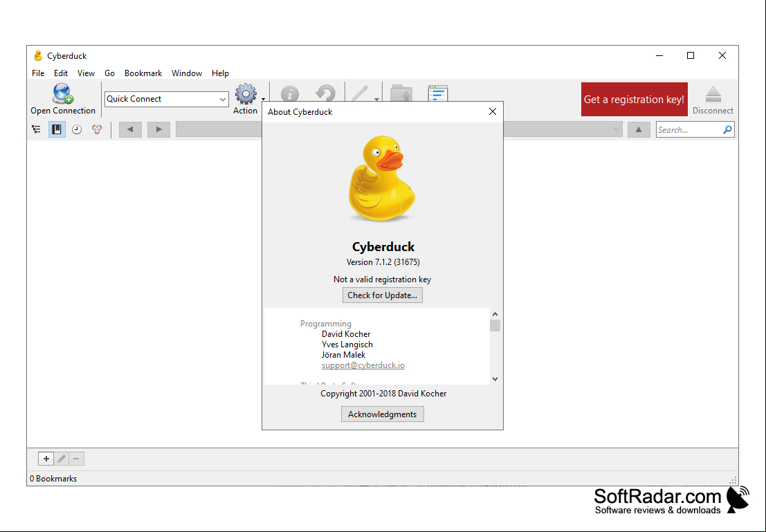This screenshot has width=766, height=532.
Task: Click the credits scrollbar up arrow
Action: click(495, 314)
